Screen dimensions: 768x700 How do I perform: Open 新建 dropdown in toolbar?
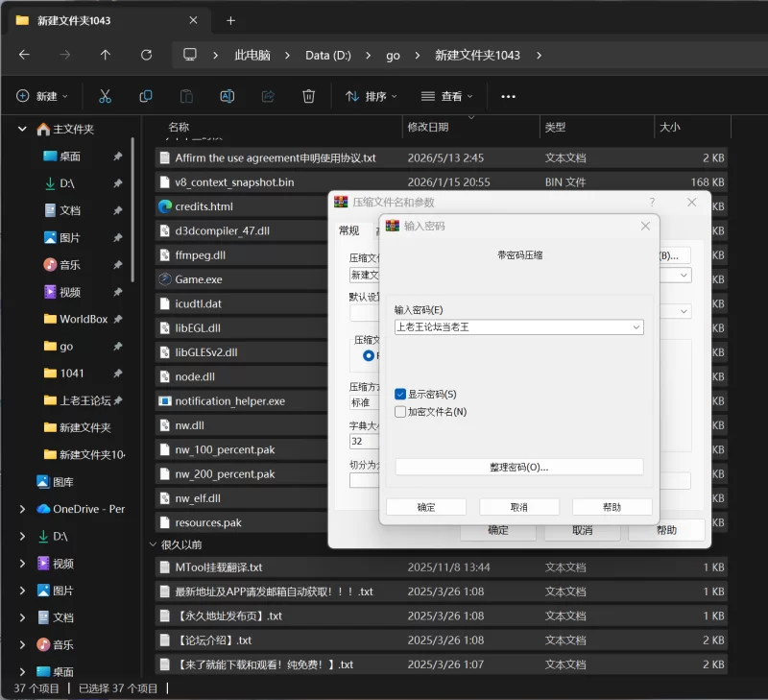(42, 96)
